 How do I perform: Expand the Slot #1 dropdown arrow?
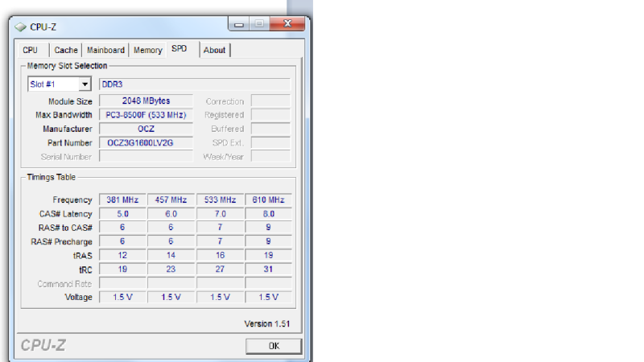(85, 84)
